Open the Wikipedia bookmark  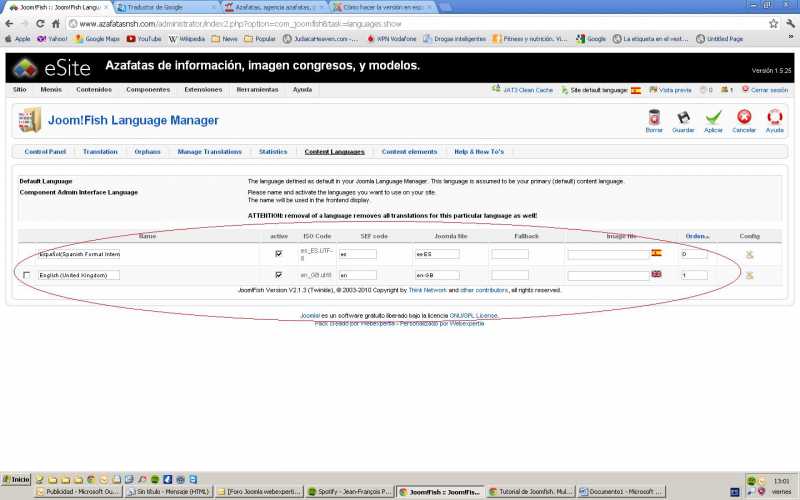(x=186, y=39)
